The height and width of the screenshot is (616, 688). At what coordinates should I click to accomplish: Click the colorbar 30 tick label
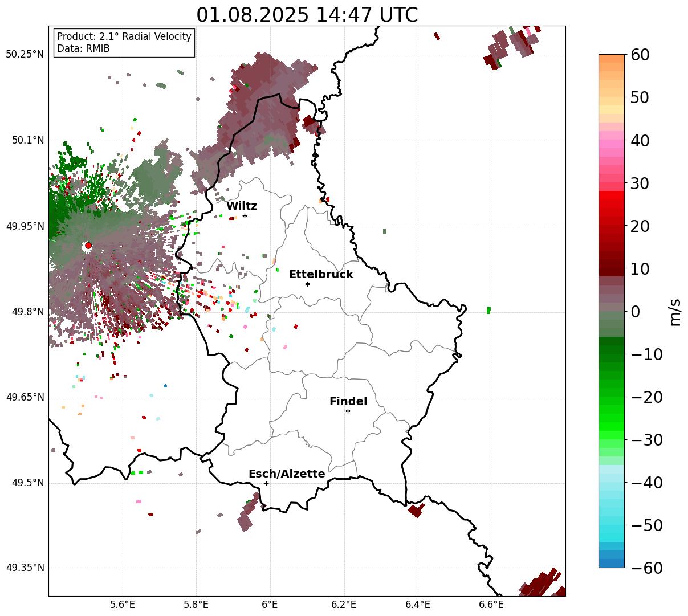(640, 183)
